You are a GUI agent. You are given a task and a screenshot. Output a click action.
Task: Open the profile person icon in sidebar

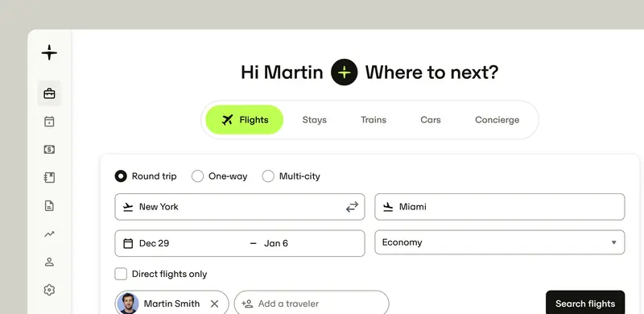49,262
